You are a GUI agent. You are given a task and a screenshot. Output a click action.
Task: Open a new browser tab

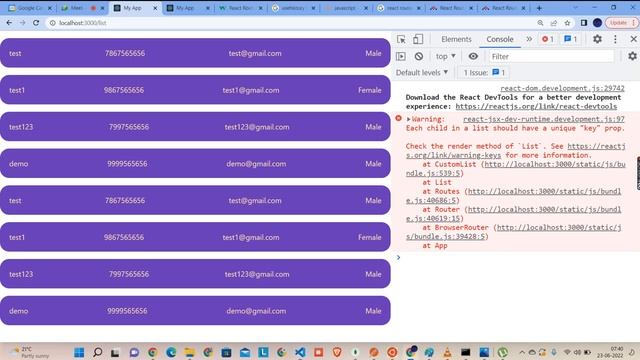coord(539,8)
